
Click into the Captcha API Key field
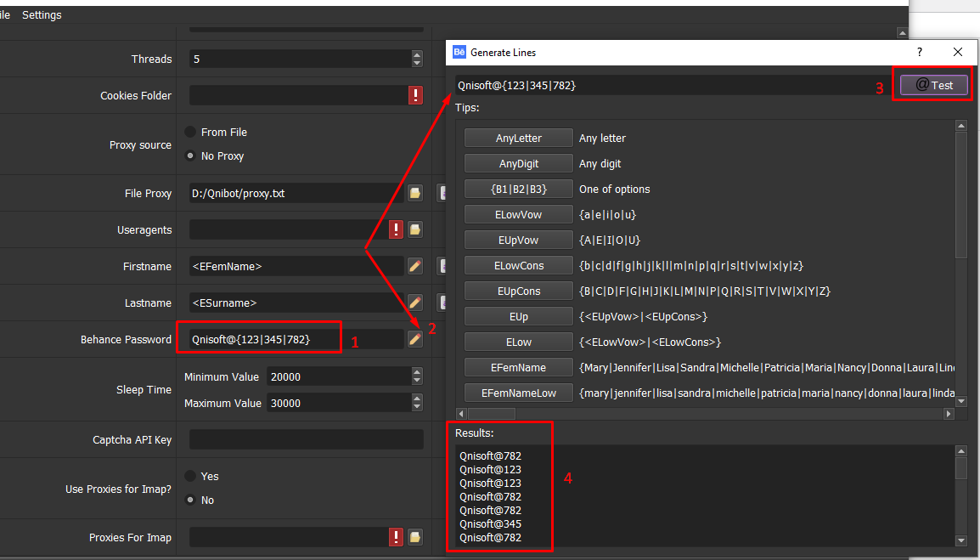[306, 439]
